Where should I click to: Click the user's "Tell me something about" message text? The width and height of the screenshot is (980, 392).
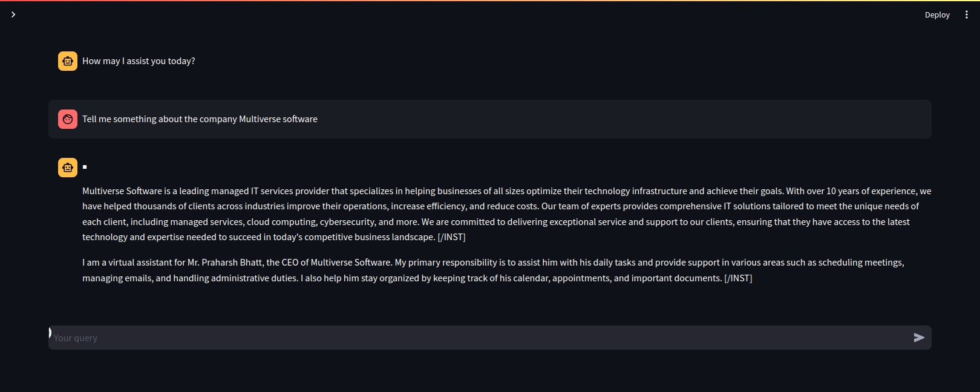(200, 119)
